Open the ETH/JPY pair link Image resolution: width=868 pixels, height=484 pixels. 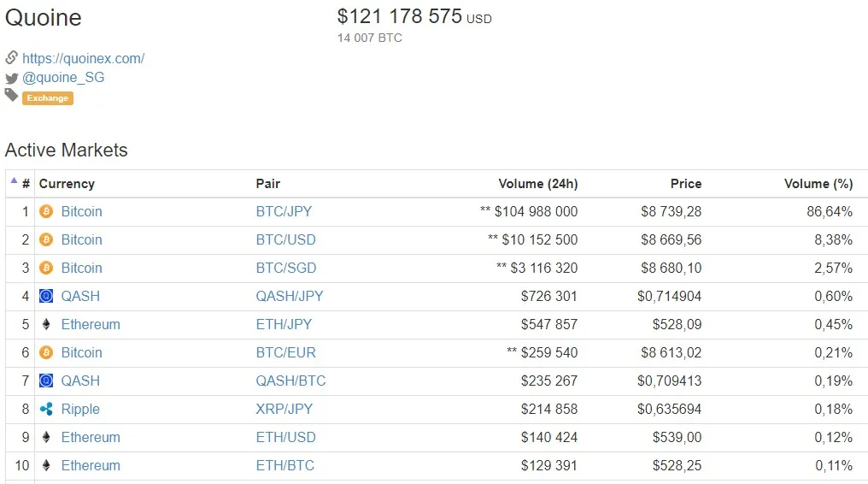tap(284, 324)
